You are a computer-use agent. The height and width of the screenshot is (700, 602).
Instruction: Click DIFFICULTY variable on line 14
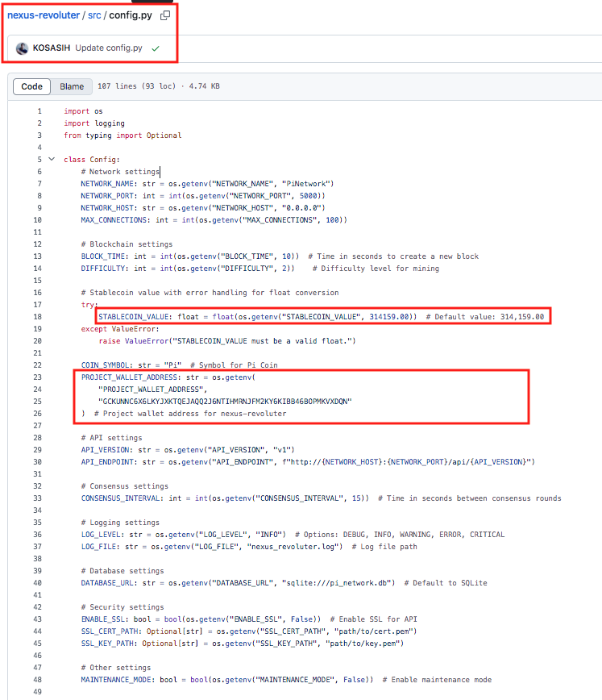[102, 269]
